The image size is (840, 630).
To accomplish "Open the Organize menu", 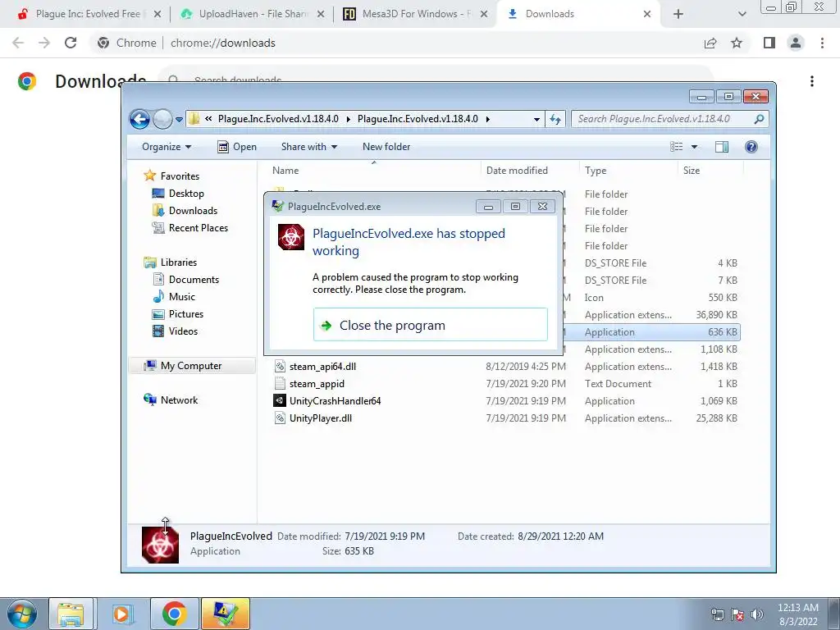I will click(x=166, y=147).
